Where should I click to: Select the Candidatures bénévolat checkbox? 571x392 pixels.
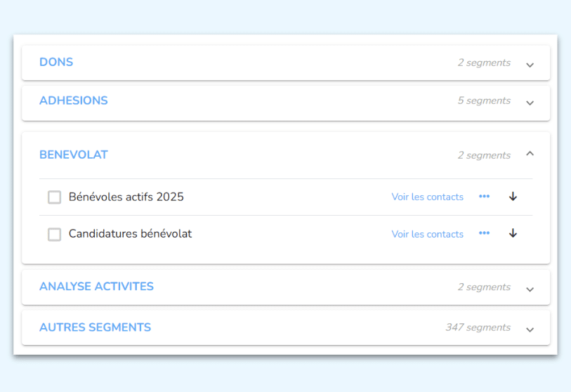pyautogui.click(x=54, y=234)
